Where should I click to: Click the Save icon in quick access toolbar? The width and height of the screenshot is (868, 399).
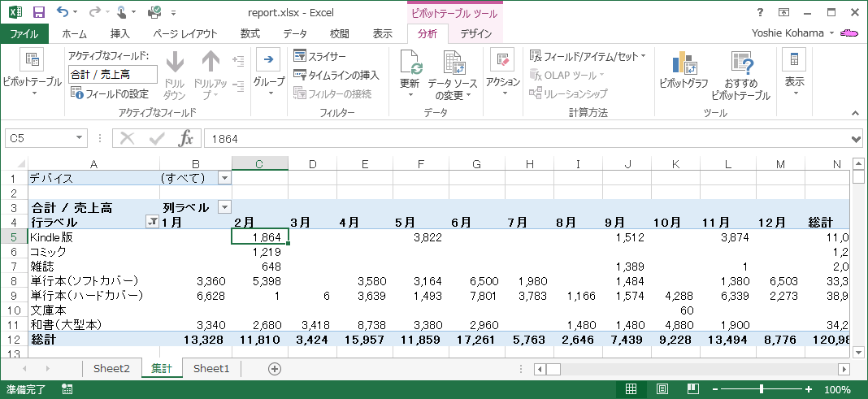pos(39,11)
